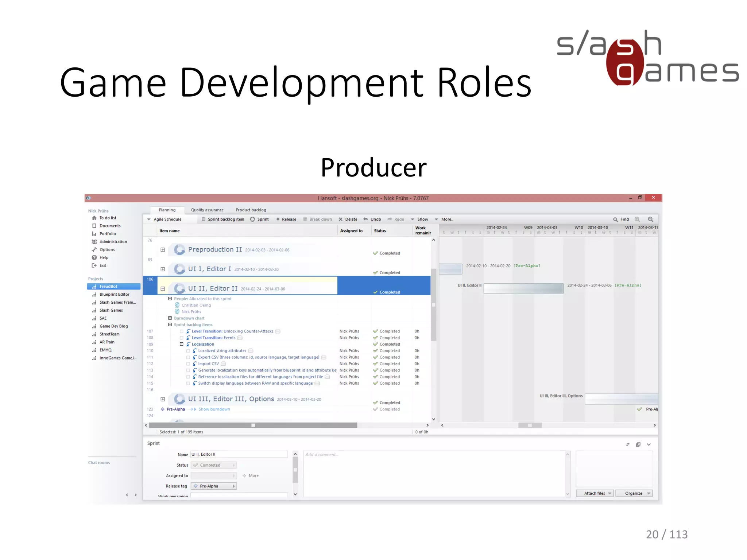Click the Options wrench icon

(94, 250)
